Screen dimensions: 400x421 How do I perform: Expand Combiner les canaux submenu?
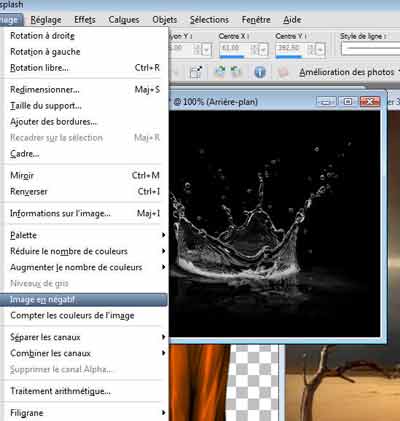point(84,353)
